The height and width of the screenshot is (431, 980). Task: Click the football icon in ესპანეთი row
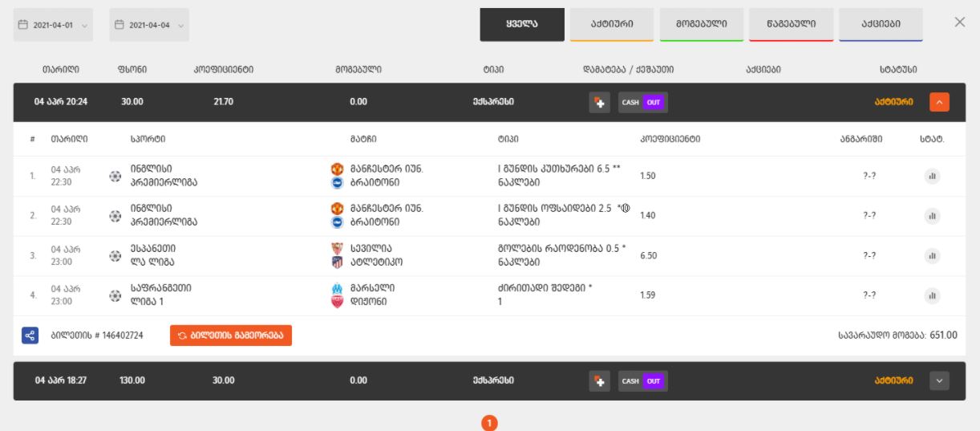[115, 255]
